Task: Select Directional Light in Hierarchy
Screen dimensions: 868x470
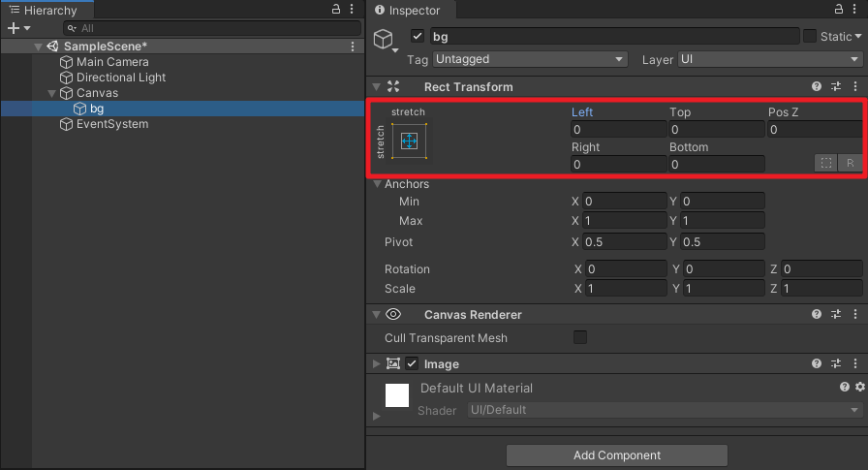Action: [121, 78]
